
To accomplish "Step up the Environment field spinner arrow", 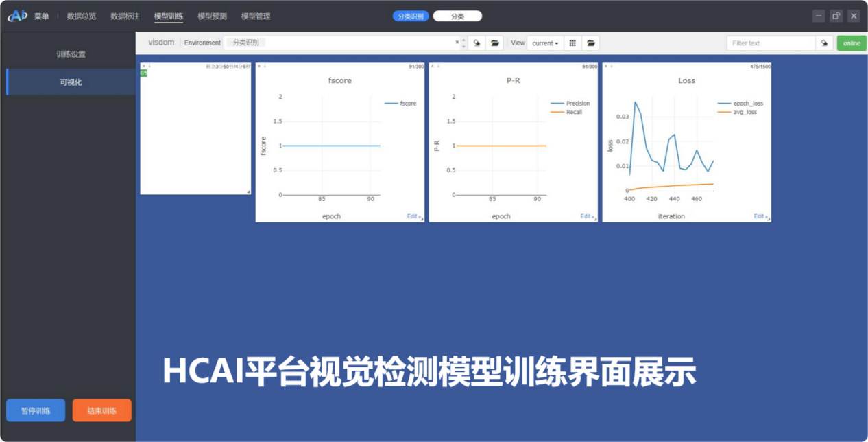I will click(x=463, y=39).
